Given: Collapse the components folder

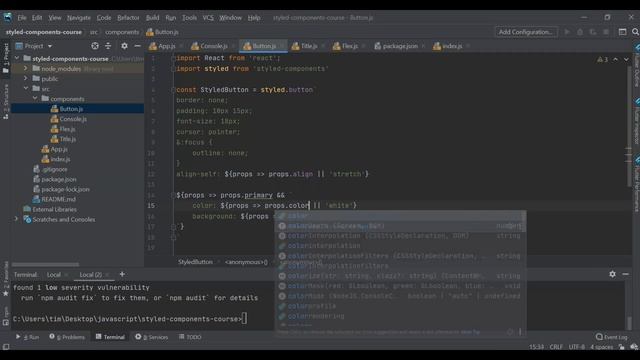Looking at the screenshot, I should click(35, 99).
